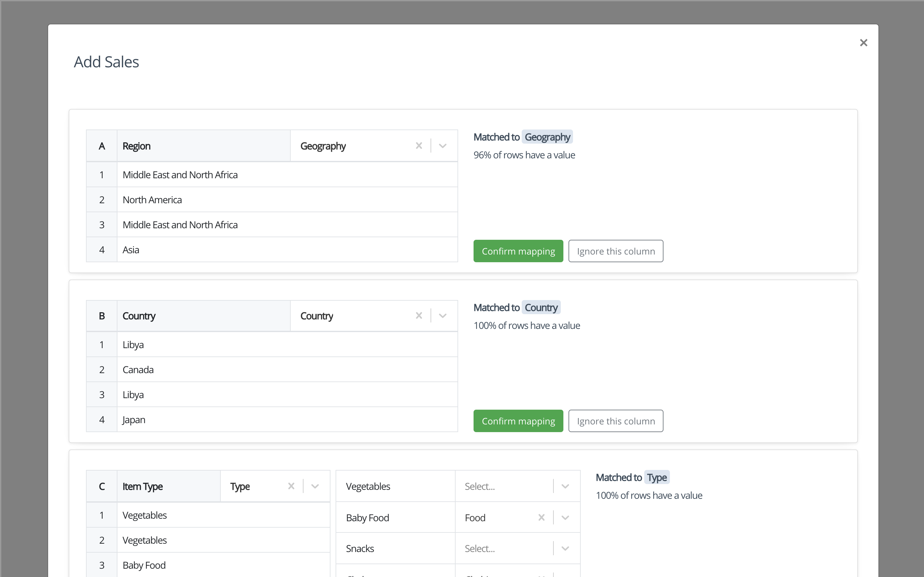Click the Geography matched tag
924x577 pixels.
tap(547, 137)
